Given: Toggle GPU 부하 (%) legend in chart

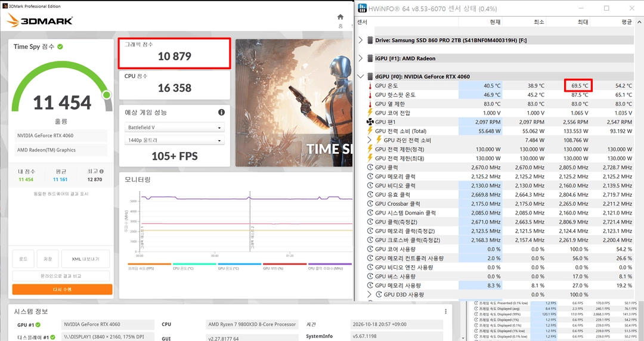Looking at the screenshot, I should [284, 266].
